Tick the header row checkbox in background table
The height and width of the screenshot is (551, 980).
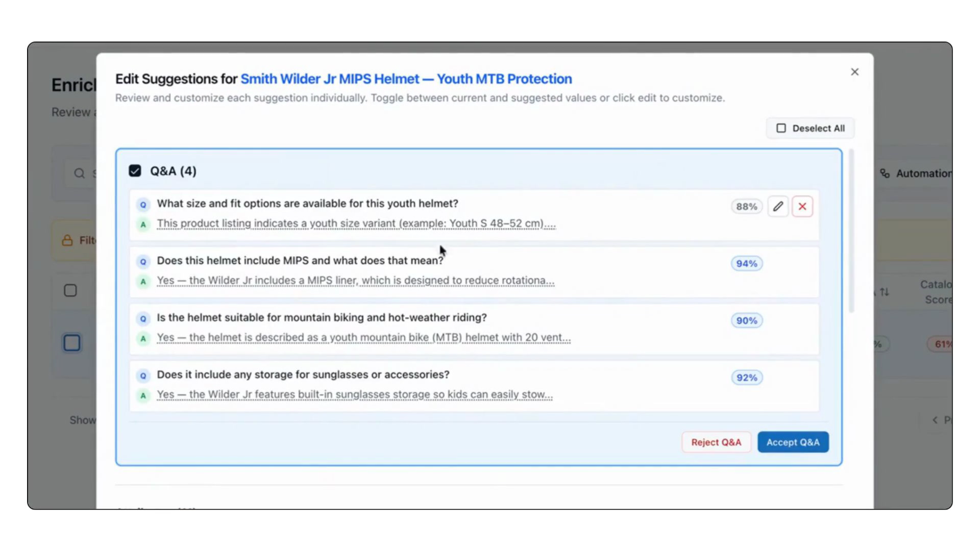click(x=70, y=291)
